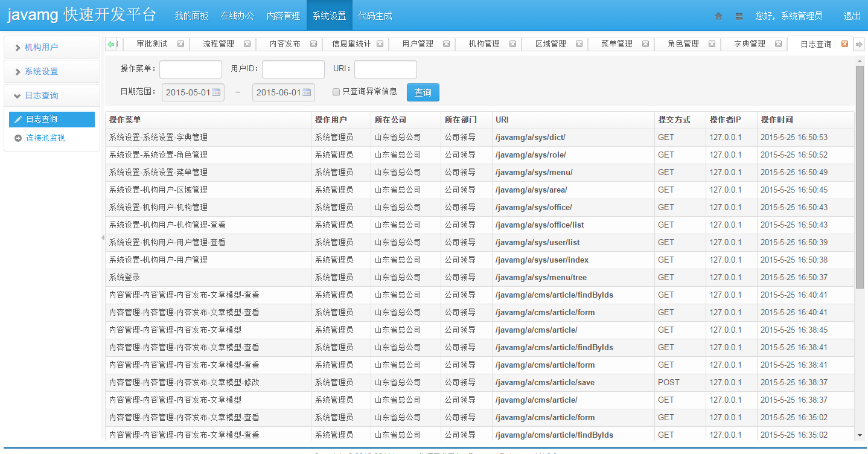868x454 pixels.
Task: Close the 机构管理 tab
Action: click(x=512, y=43)
